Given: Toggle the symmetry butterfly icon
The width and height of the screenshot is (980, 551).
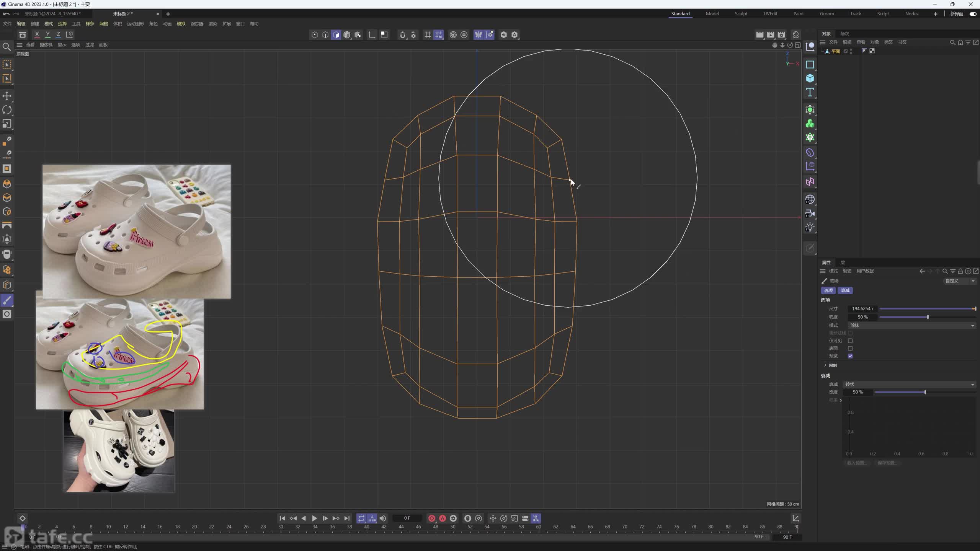Looking at the screenshot, I should [479, 35].
